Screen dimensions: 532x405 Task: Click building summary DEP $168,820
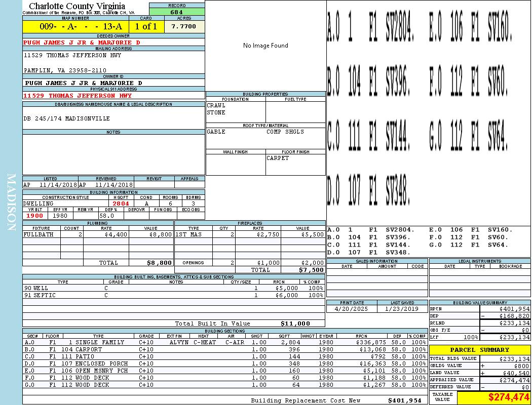coord(514,316)
